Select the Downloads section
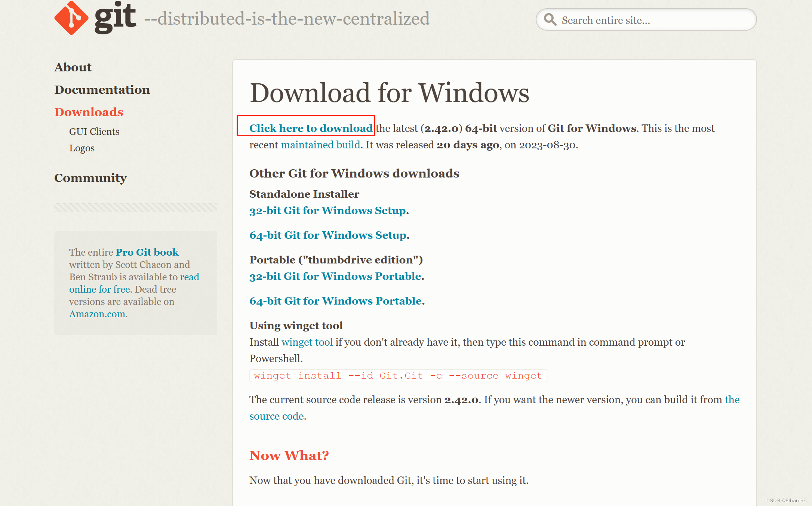812x506 pixels. (x=89, y=112)
